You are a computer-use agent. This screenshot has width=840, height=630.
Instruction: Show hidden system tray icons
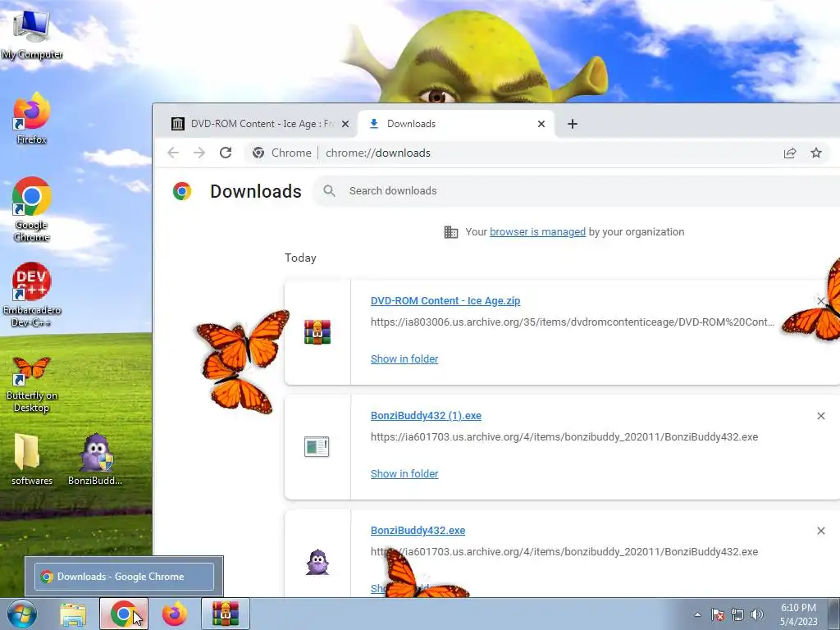697,614
